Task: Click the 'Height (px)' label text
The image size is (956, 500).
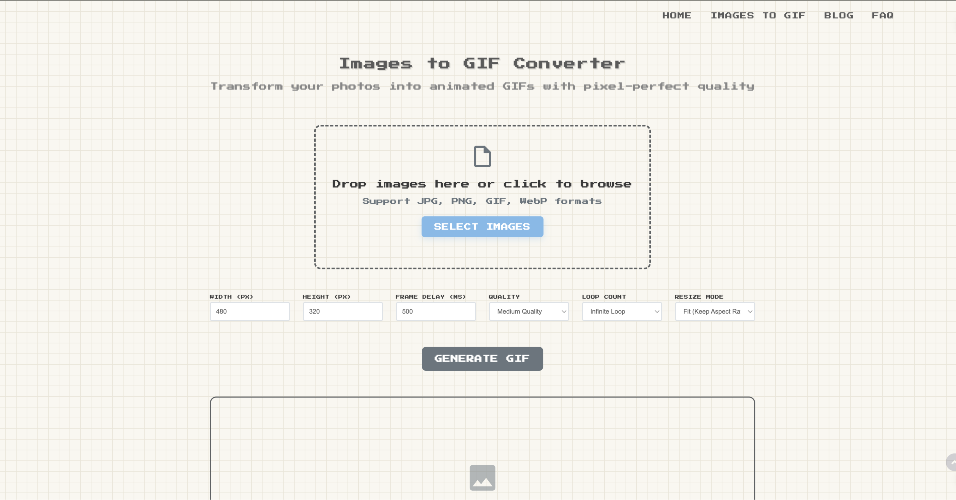Action: (327, 297)
